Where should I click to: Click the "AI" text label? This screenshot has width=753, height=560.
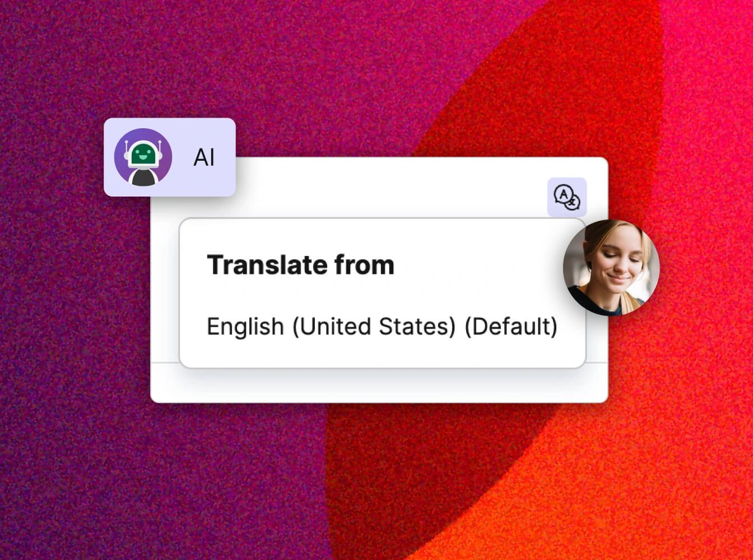click(x=204, y=158)
